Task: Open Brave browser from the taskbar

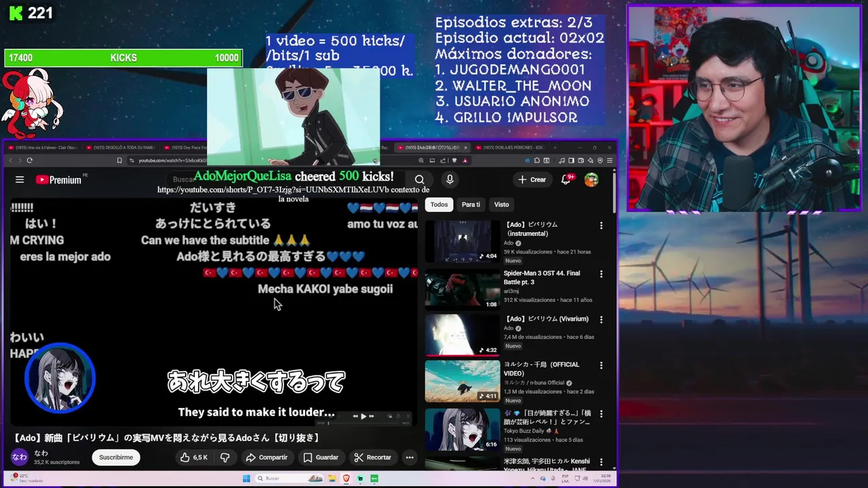Action: (347, 479)
